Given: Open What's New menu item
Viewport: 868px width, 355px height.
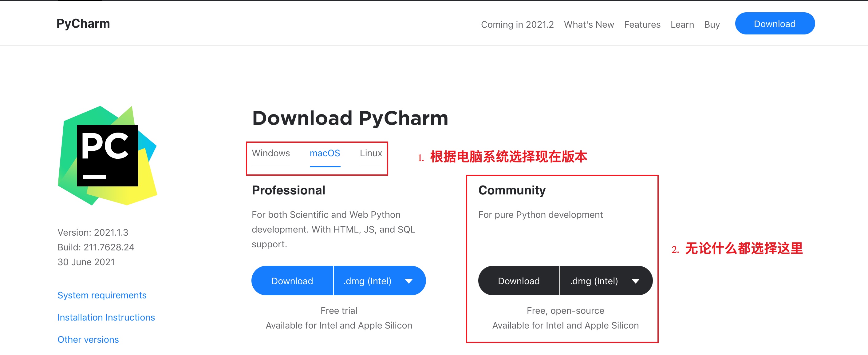Looking at the screenshot, I should (x=589, y=25).
